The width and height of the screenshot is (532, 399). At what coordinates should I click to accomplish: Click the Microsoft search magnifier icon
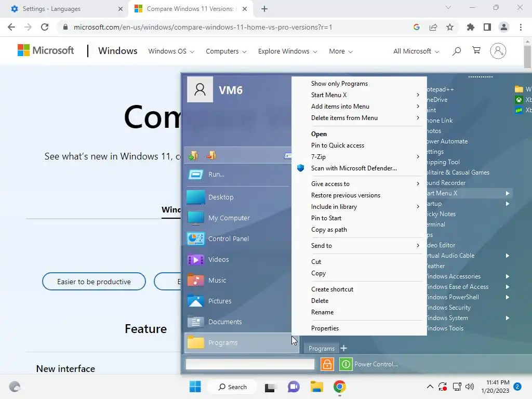pos(457,51)
